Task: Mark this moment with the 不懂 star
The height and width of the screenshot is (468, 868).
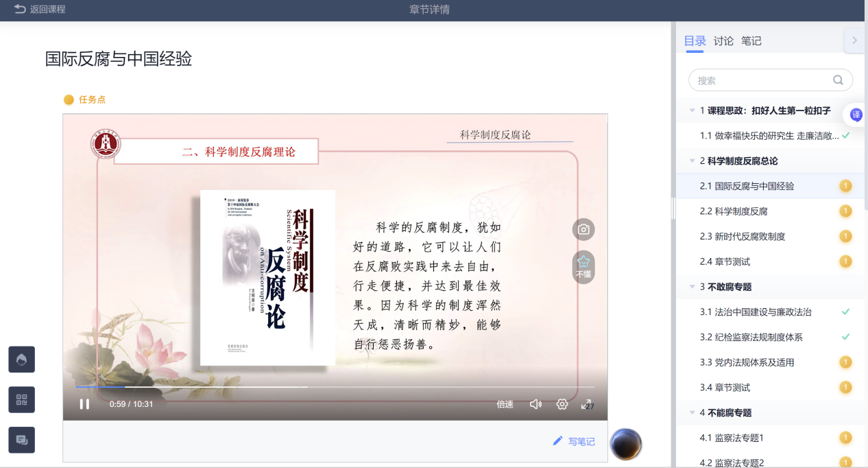Action: click(x=583, y=266)
